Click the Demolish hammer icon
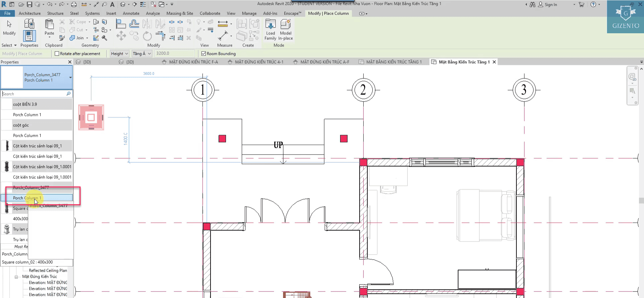The height and width of the screenshot is (298, 644). [x=104, y=38]
